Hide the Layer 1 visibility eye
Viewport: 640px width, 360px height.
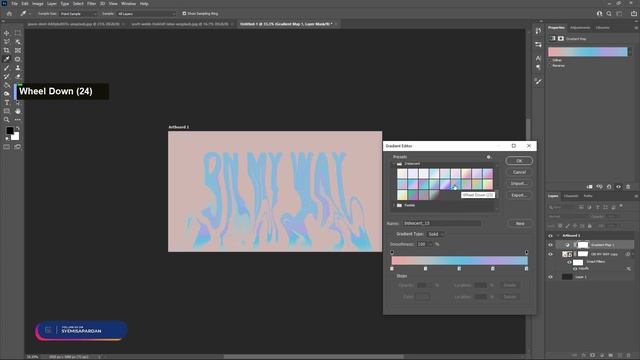tap(550, 277)
